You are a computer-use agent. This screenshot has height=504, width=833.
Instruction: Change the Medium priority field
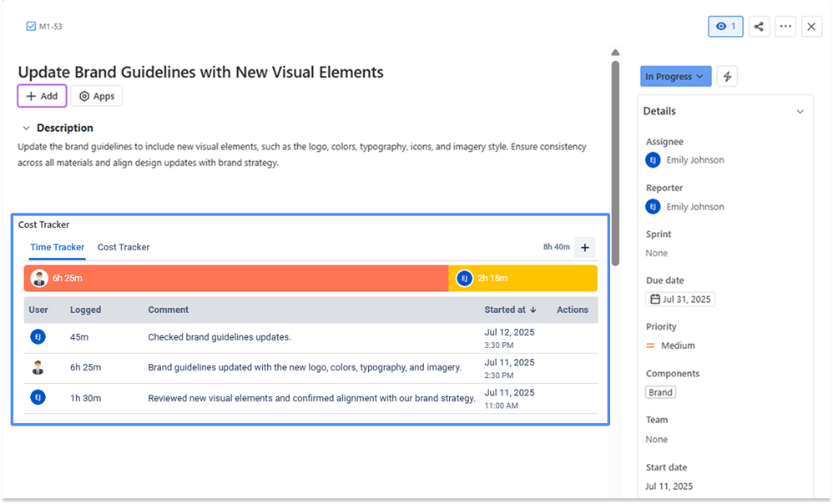pos(670,345)
